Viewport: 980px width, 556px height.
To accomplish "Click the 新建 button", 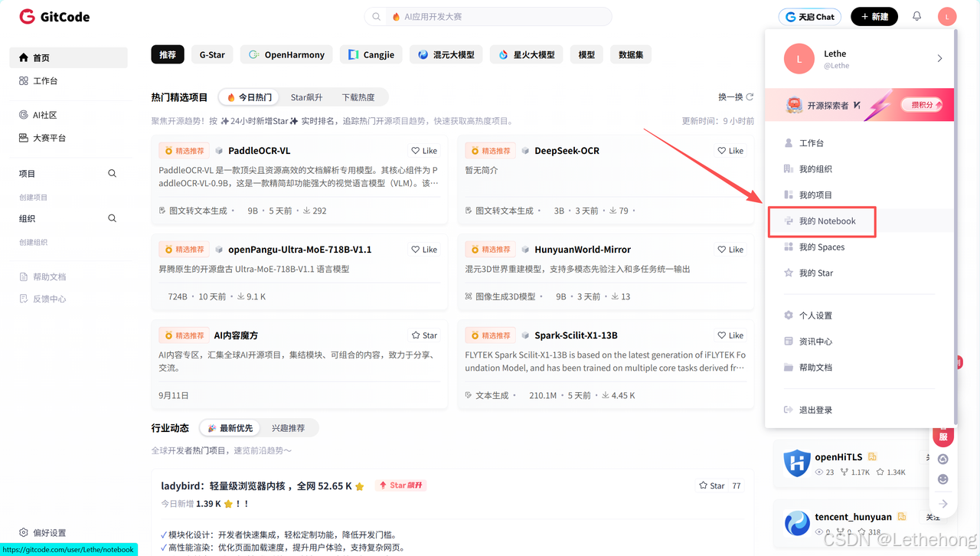I will coord(874,17).
